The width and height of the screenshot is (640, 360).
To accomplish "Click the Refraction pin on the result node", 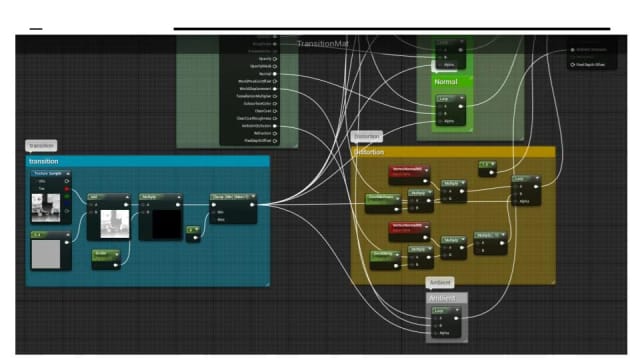I will pyautogui.click(x=275, y=133).
